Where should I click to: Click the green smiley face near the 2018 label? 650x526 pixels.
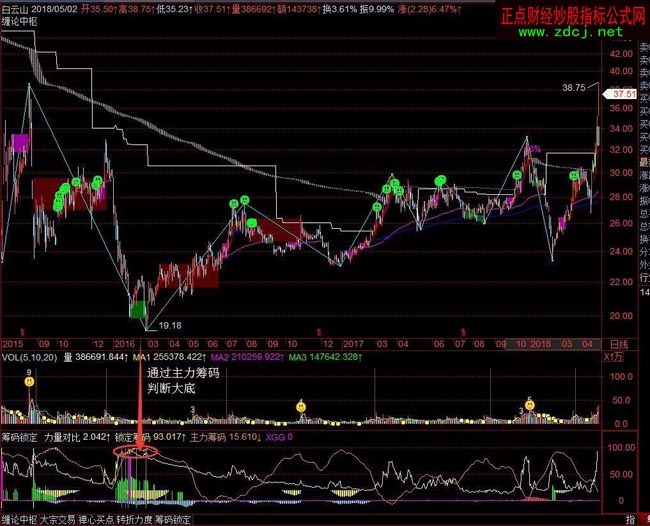[x=517, y=175]
